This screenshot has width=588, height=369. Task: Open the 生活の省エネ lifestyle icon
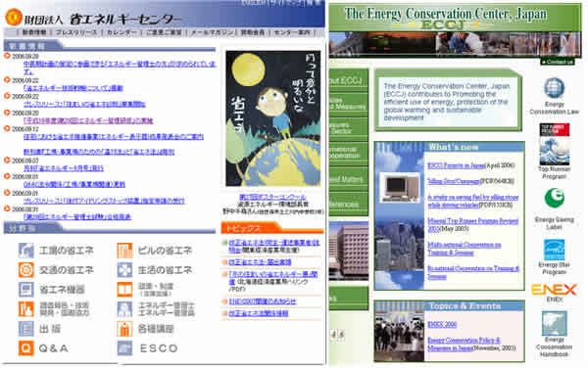click(124, 270)
